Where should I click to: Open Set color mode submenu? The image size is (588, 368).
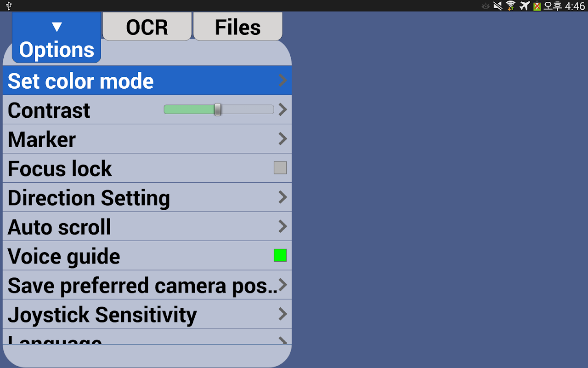tap(147, 80)
